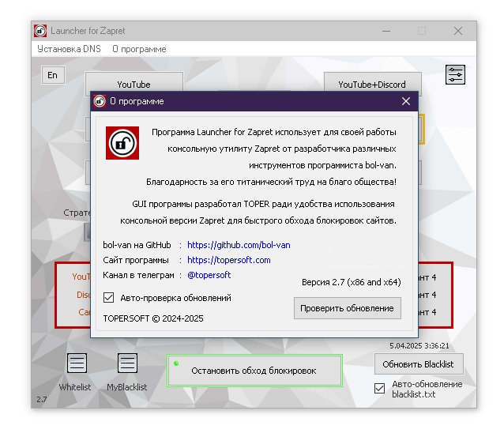Click the Launcher for Zapret title bar icon
The width and height of the screenshot is (504, 433).
pyautogui.click(x=40, y=31)
